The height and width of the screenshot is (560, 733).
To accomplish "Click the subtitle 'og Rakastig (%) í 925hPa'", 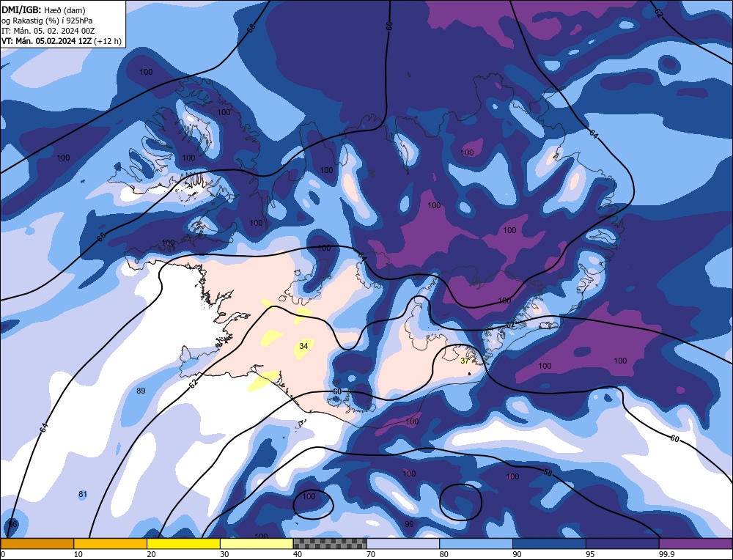I will [47, 21].
